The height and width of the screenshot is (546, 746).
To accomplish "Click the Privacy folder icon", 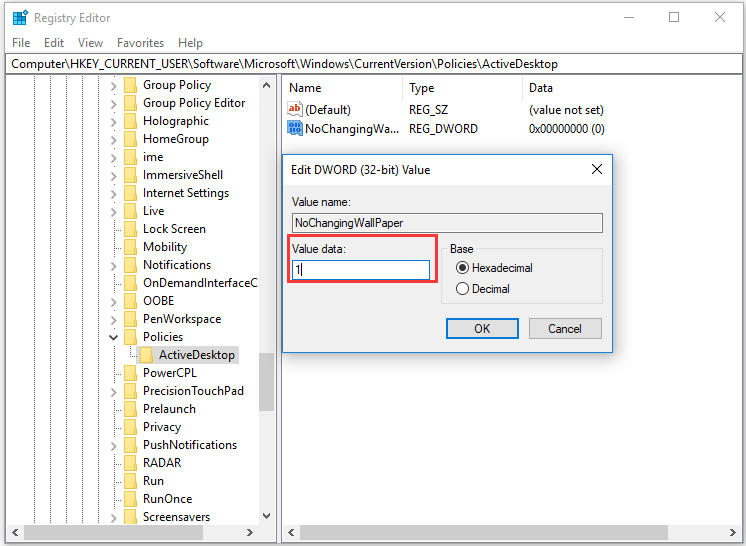I will (130, 427).
